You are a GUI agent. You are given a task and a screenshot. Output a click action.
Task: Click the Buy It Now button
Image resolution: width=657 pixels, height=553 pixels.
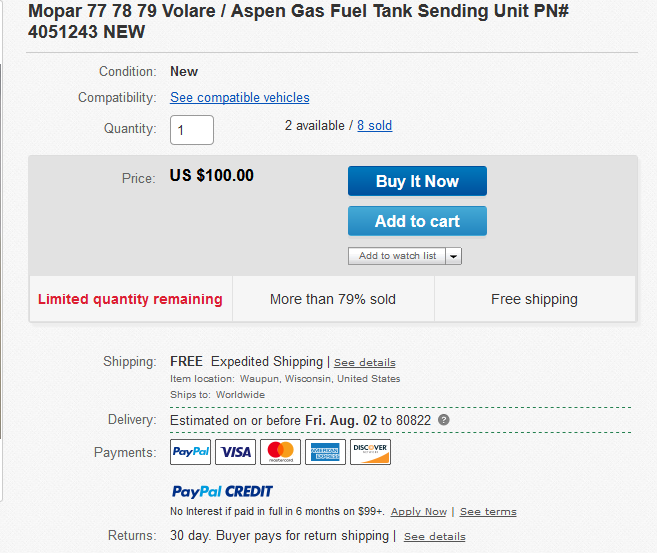[417, 181]
